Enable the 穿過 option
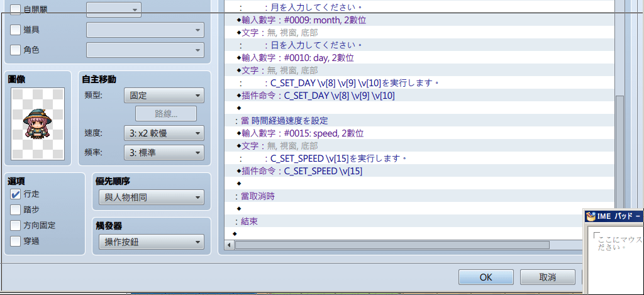This screenshot has height=295, width=644. click(15, 241)
